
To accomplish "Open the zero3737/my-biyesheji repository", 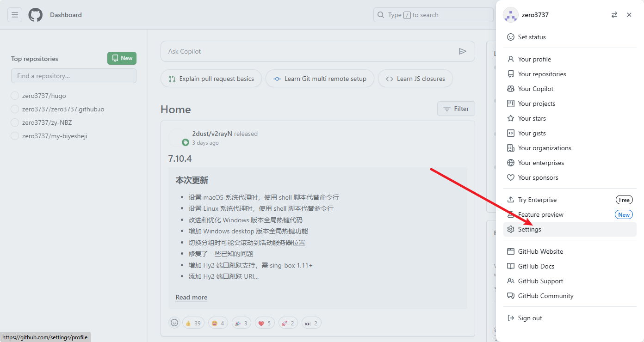I will click(x=55, y=136).
